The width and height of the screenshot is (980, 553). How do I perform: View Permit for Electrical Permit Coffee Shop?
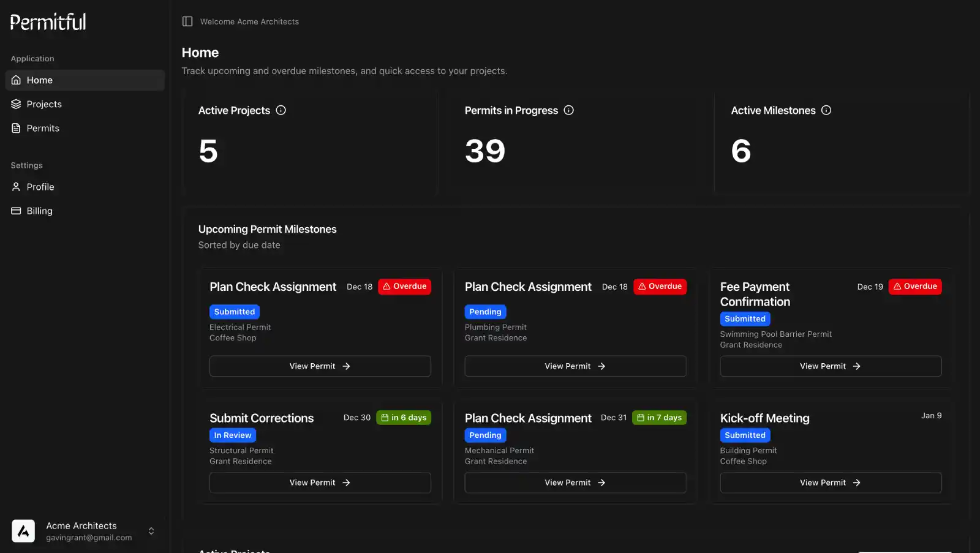click(x=320, y=366)
